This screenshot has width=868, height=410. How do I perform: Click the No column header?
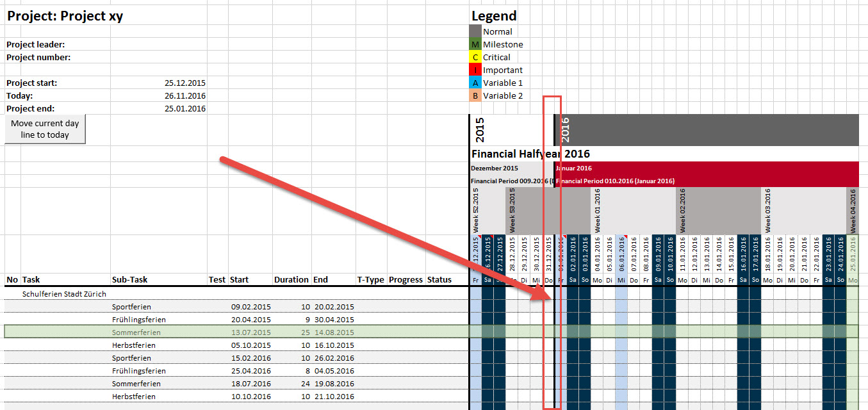(12, 279)
